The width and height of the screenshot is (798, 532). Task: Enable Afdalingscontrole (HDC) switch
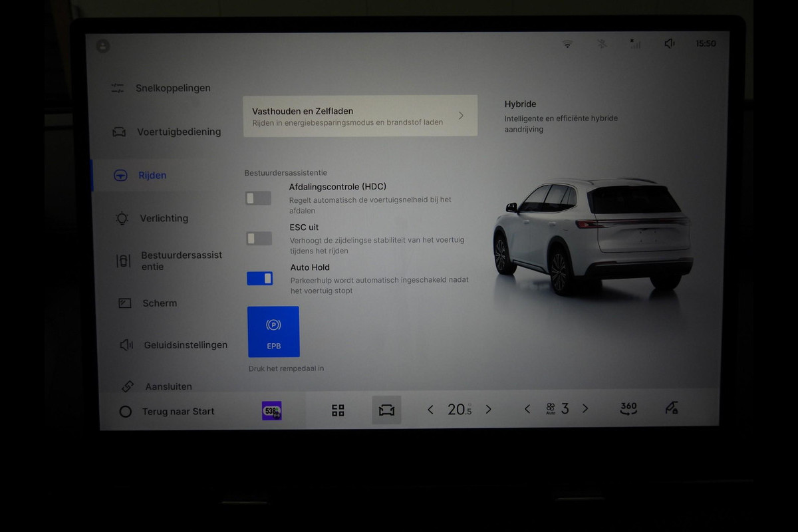point(258,198)
